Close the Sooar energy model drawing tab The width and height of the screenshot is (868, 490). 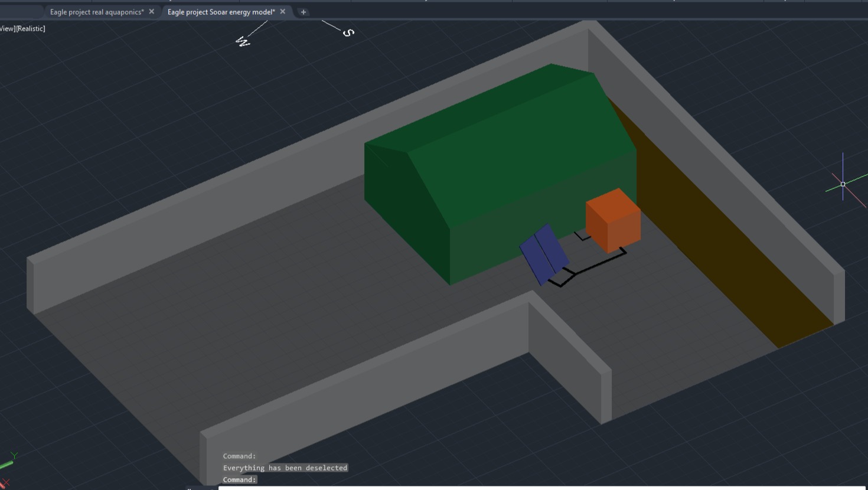(283, 12)
